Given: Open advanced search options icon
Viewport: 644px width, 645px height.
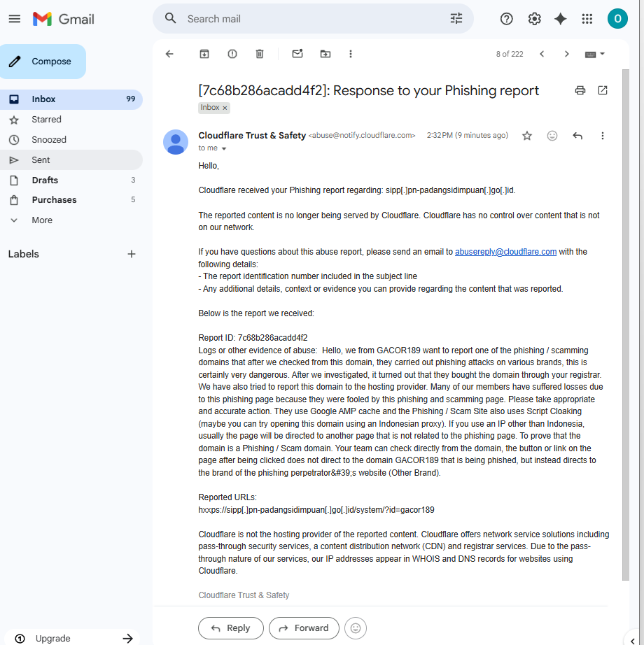Looking at the screenshot, I should point(456,18).
